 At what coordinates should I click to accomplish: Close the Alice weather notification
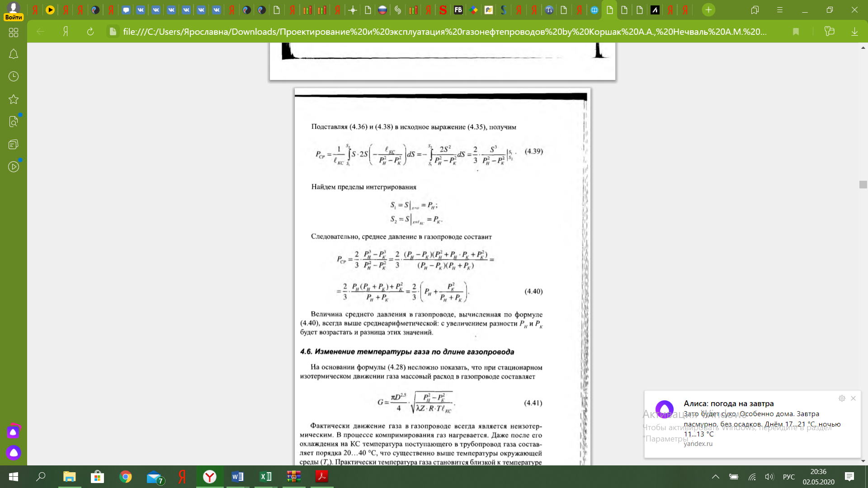click(x=853, y=398)
